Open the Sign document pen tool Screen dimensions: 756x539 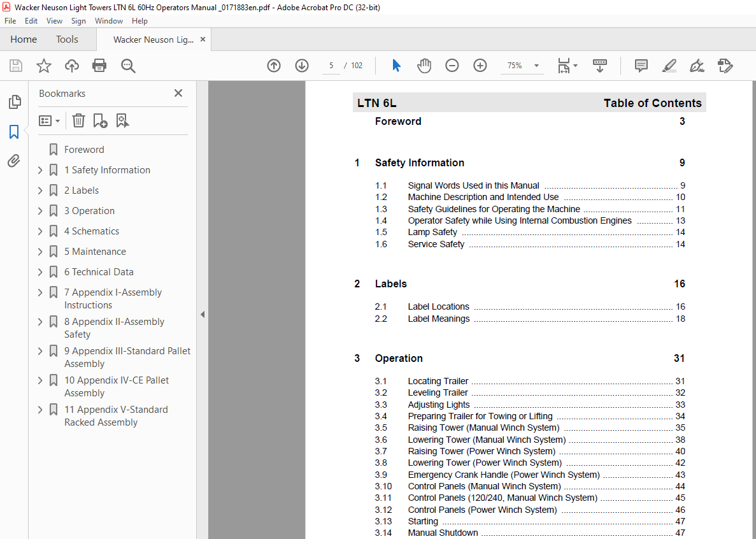(697, 66)
